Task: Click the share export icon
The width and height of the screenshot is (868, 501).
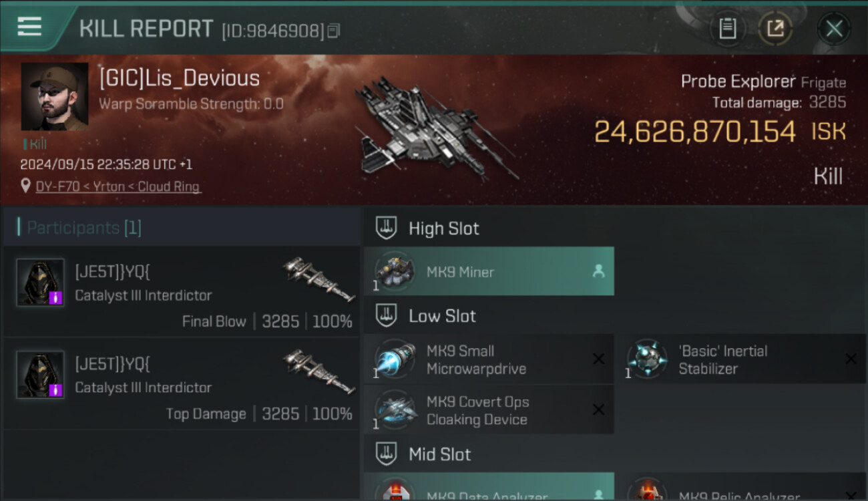Action: [x=775, y=29]
